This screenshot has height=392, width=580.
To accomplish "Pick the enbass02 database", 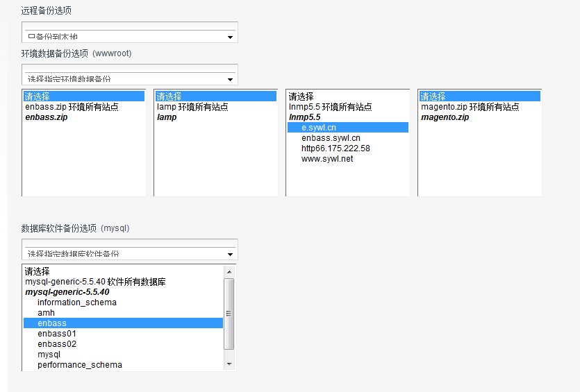I will point(57,344).
